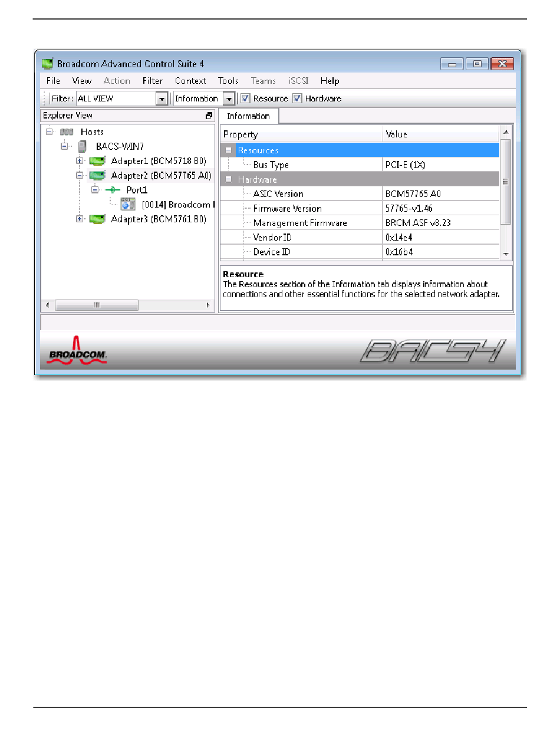Image resolution: width=560 pixels, height=743 pixels.
Task: Select the [0014] Broadcom tree item
Action: pyautogui.click(x=177, y=205)
